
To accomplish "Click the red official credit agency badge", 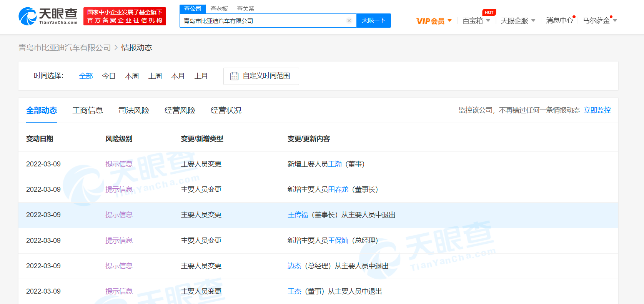I will [125, 17].
